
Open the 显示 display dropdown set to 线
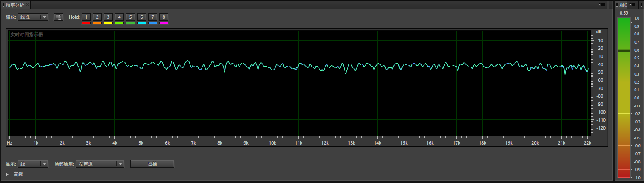[x=33, y=164]
